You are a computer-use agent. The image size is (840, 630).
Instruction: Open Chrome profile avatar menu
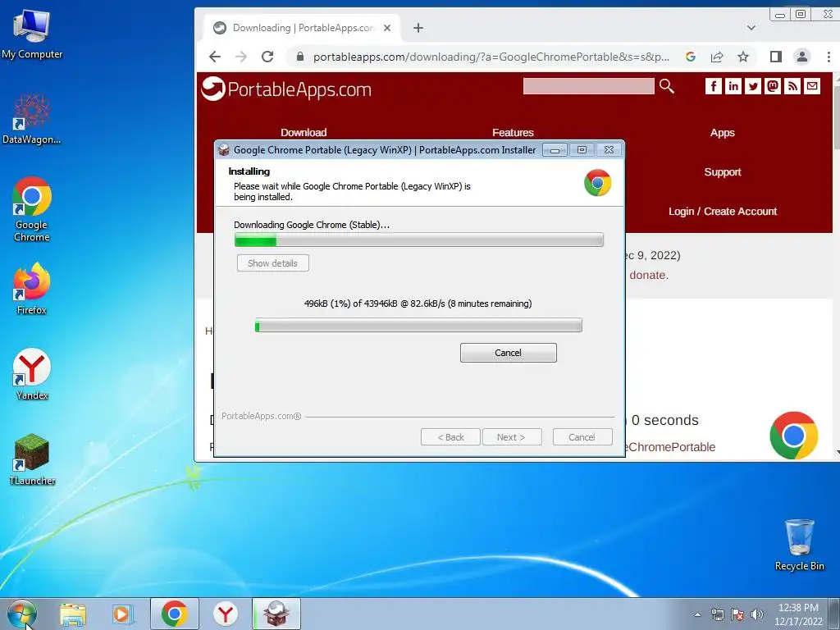click(802, 57)
